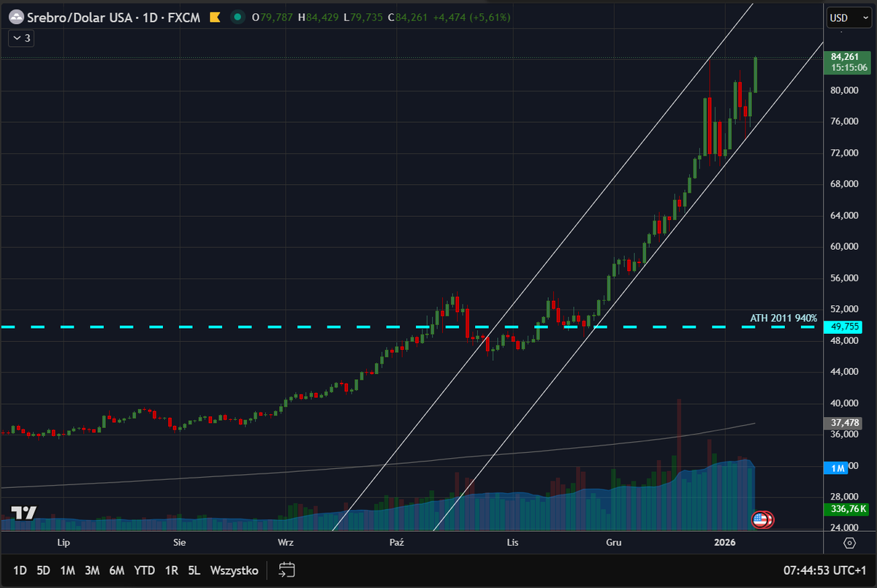Click the yellow flag marker icon
The width and height of the screenshot is (877, 588).
click(215, 17)
